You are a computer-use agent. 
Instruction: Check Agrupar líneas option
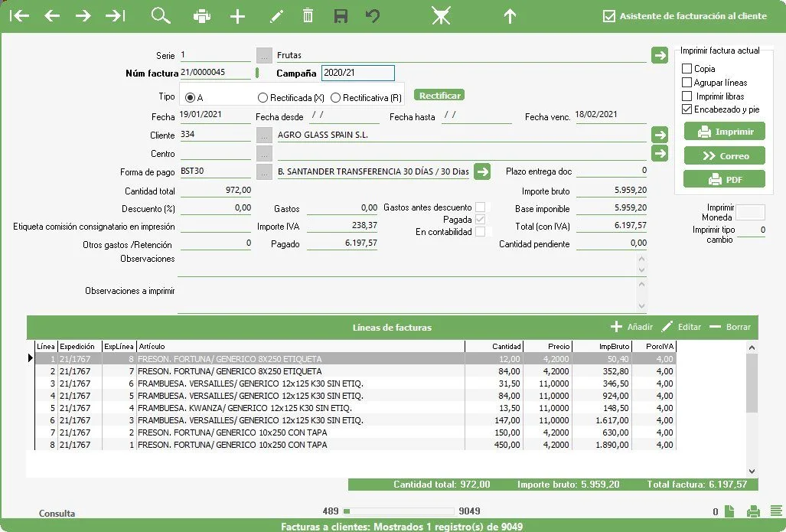coord(687,82)
